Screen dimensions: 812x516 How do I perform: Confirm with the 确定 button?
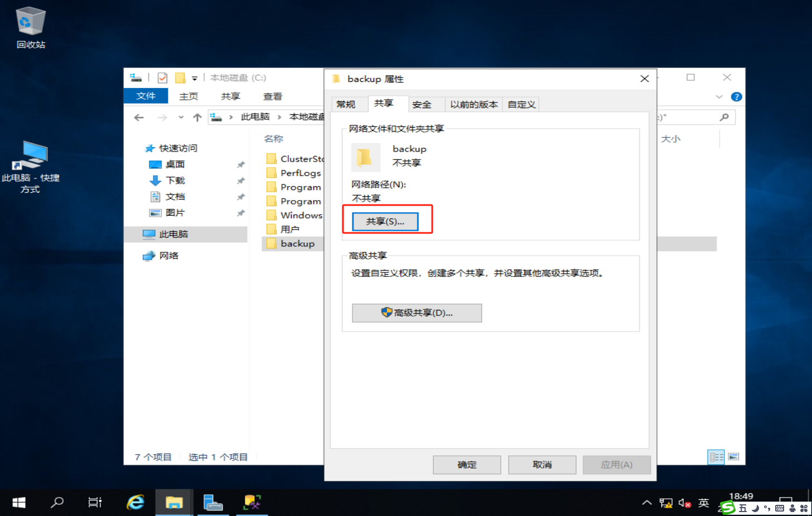pos(467,465)
